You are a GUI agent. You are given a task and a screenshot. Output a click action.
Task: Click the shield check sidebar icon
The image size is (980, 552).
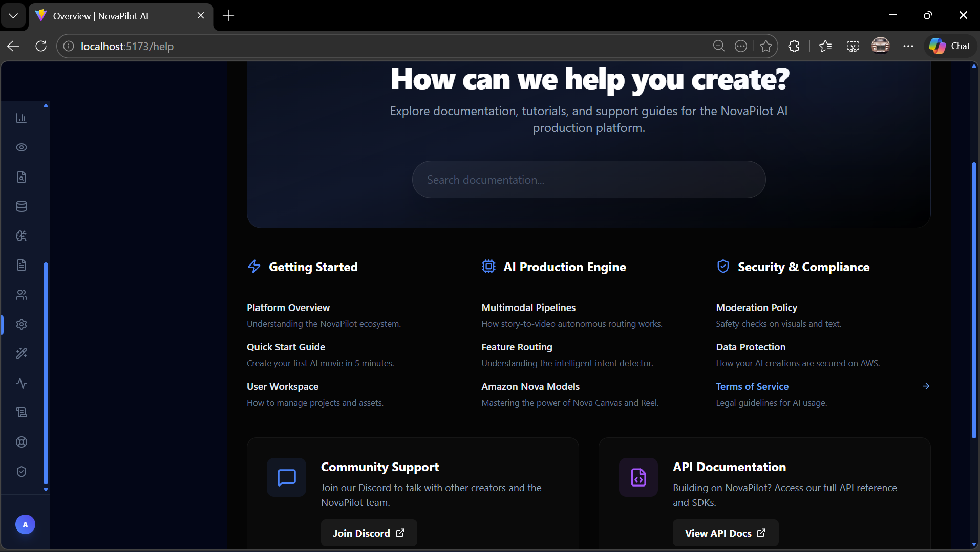[x=22, y=472]
